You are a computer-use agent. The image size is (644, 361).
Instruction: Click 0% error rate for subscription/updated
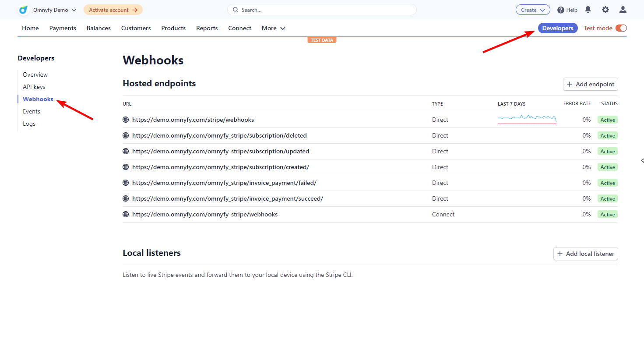[x=587, y=151]
